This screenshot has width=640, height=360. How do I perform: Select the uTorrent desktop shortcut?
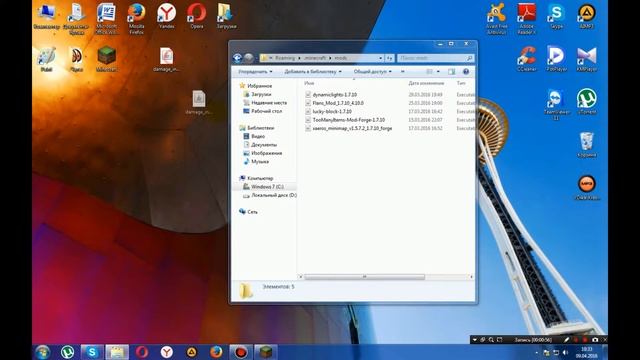pos(587,101)
